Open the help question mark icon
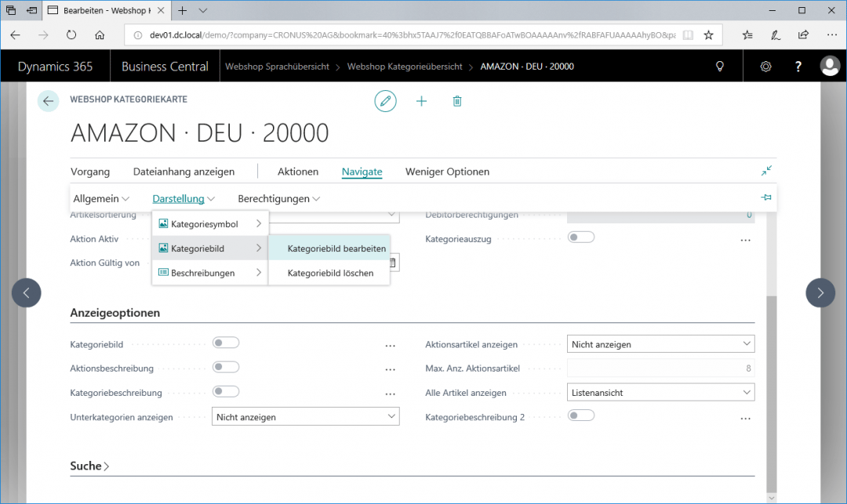The image size is (847, 504). [x=798, y=67]
